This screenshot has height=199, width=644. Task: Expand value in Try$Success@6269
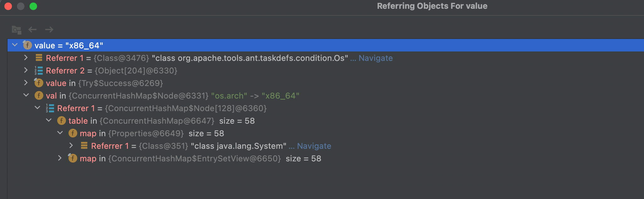pos(26,83)
